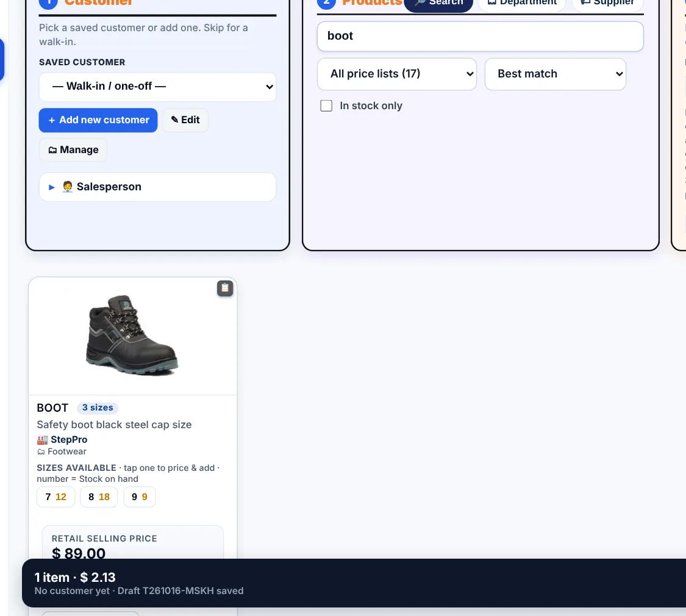Click the $ 89.00 retail price
This screenshot has height=616, width=686.
79,553
